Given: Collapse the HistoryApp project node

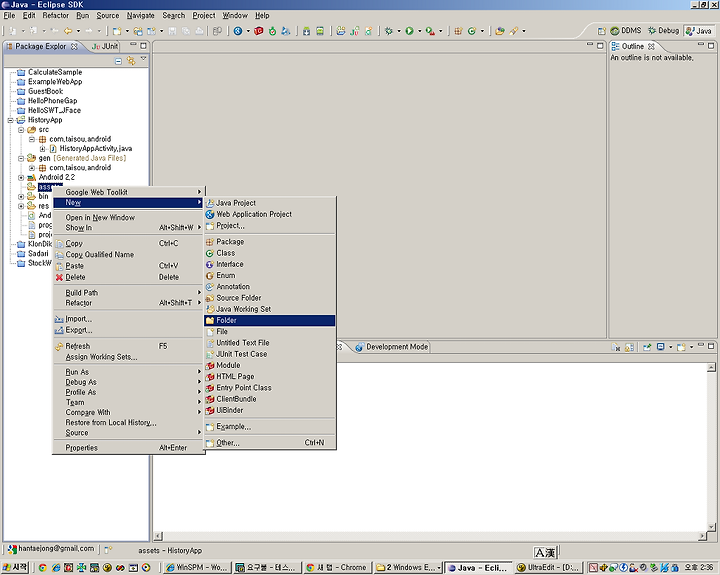Looking at the screenshot, I should [10, 120].
